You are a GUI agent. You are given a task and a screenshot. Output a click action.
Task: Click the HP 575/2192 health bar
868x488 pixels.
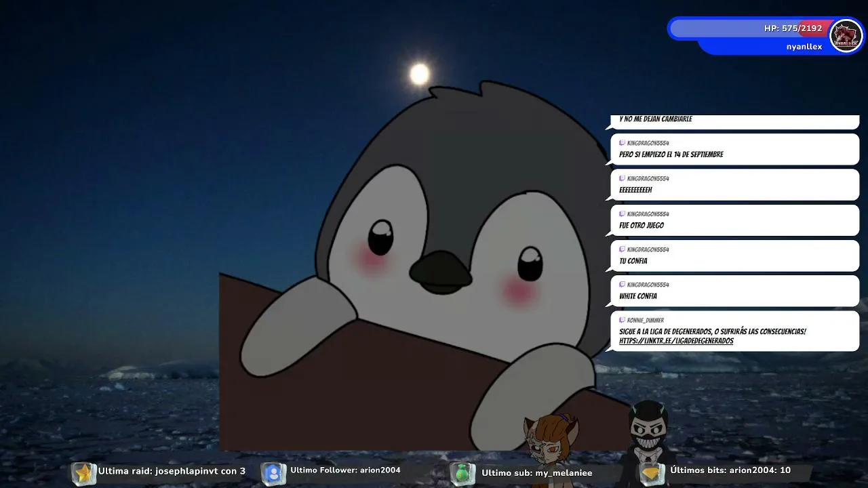749,28
